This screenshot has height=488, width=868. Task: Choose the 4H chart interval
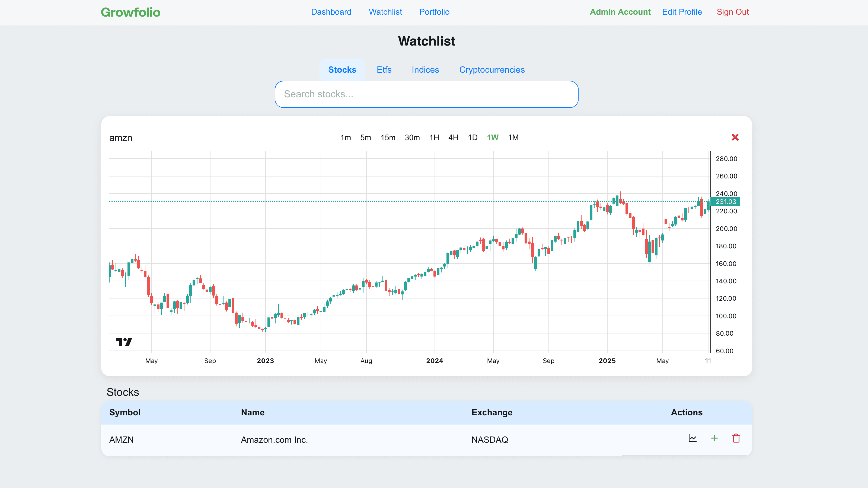(453, 137)
